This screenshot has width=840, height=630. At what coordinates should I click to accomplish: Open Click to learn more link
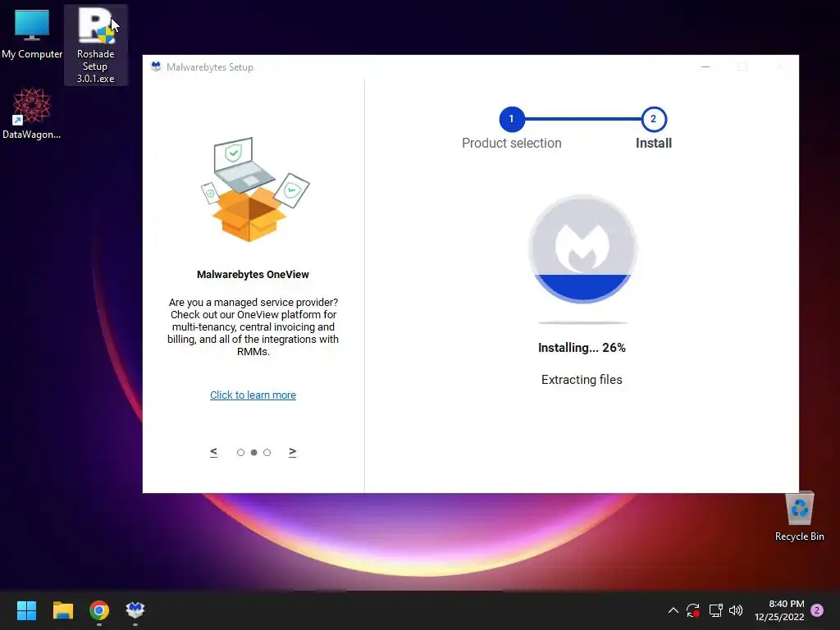point(253,395)
